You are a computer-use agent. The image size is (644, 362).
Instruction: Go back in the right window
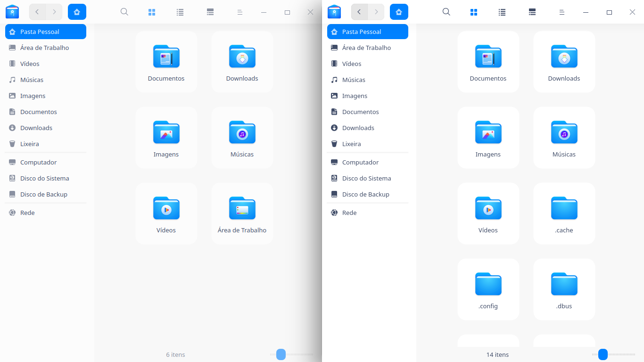coord(359,12)
